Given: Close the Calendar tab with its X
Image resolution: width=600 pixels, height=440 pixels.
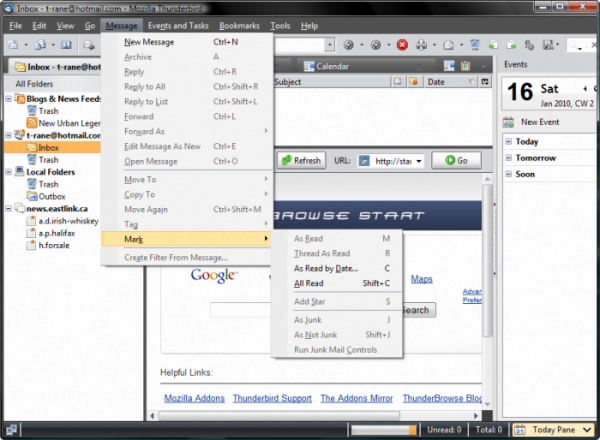Looking at the screenshot, I should coord(419,67).
